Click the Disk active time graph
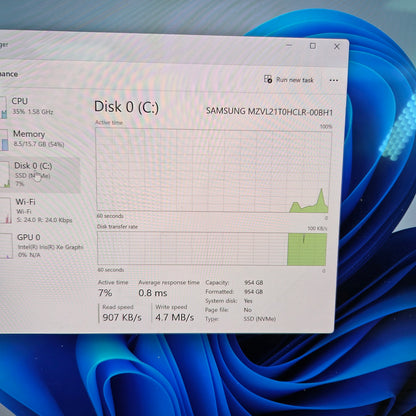 click(x=213, y=170)
